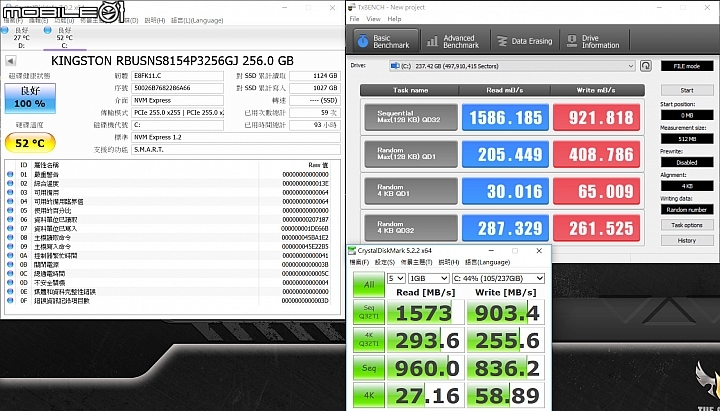Run Random 4 KB QD1 task
720x411 pixels.
click(x=411, y=191)
